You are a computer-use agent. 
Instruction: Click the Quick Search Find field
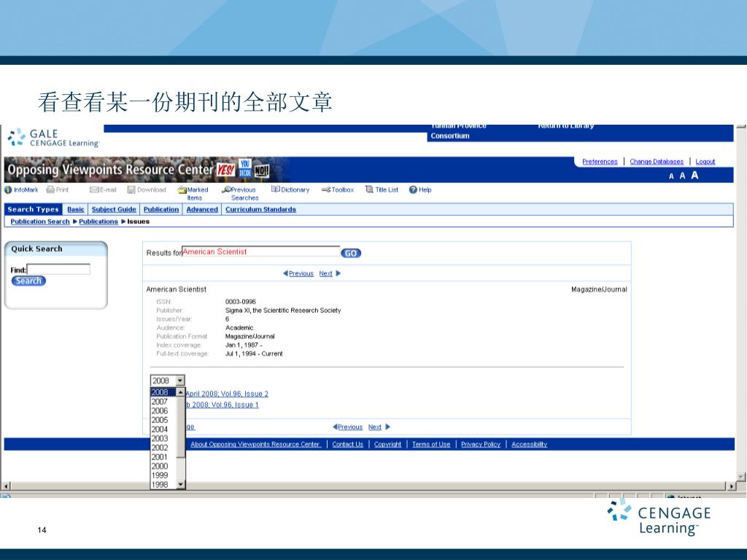tap(58, 269)
